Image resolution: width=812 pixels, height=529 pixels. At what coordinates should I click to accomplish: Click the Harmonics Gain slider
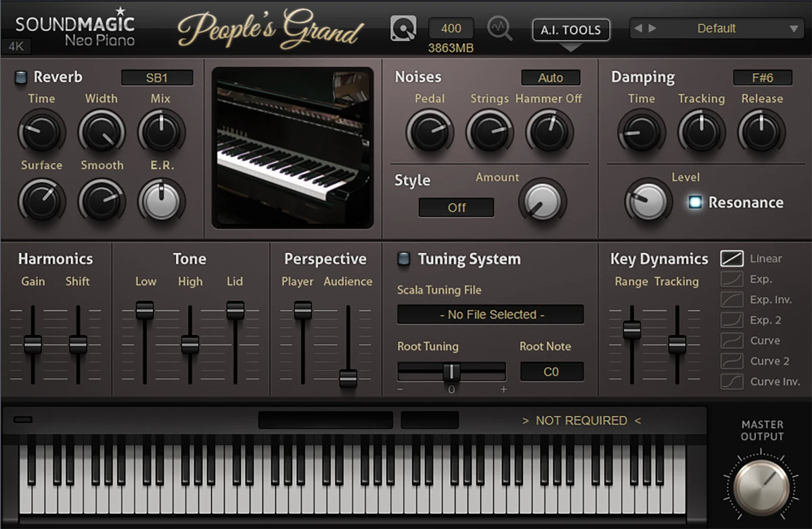click(x=32, y=344)
